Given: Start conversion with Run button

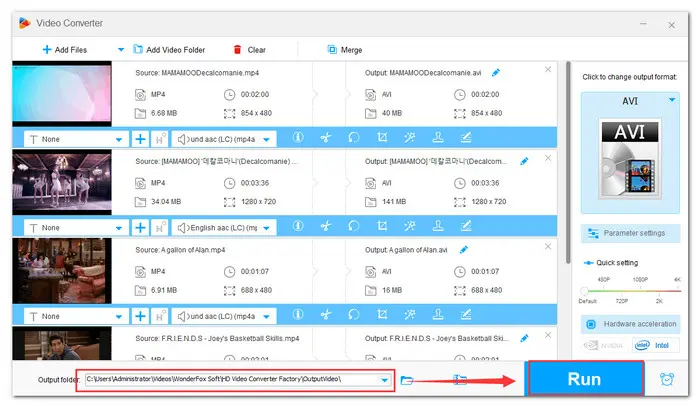Looking at the screenshot, I should (x=586, y=378).
